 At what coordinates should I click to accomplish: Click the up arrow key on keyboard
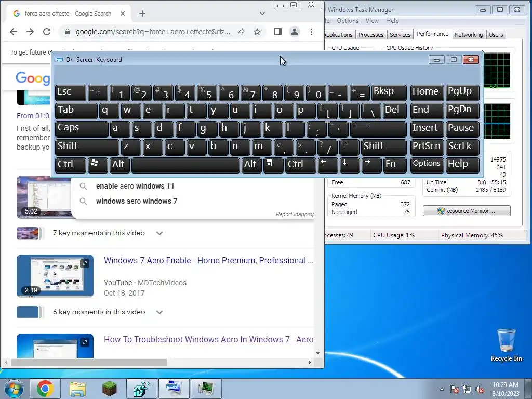(349, 147)
